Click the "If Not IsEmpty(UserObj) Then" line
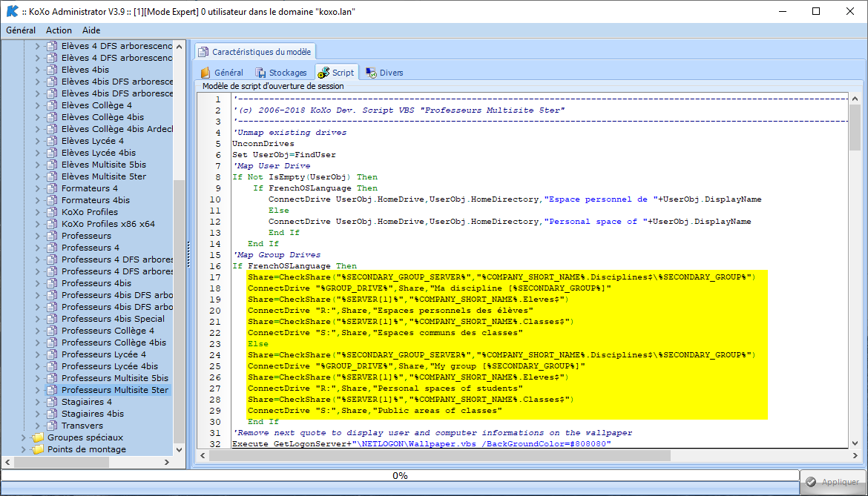The height and width of the screenshot is (496, 868). pos(305,177)
